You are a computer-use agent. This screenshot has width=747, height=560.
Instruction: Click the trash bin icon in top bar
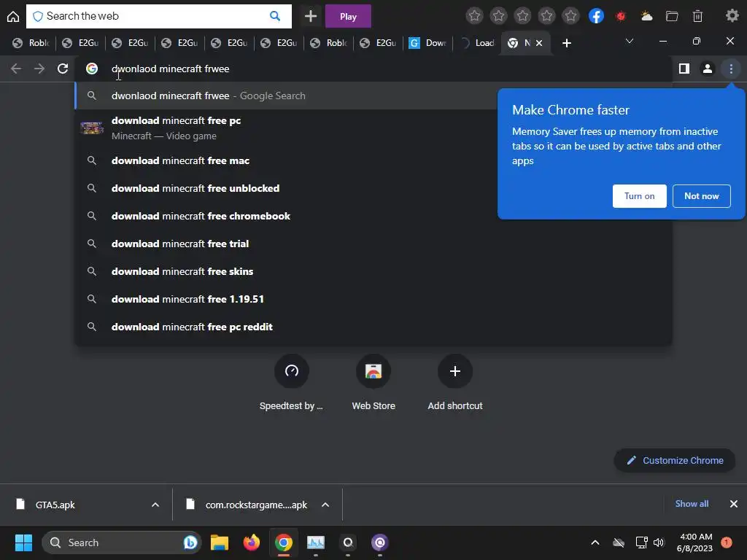coord(697,16)
